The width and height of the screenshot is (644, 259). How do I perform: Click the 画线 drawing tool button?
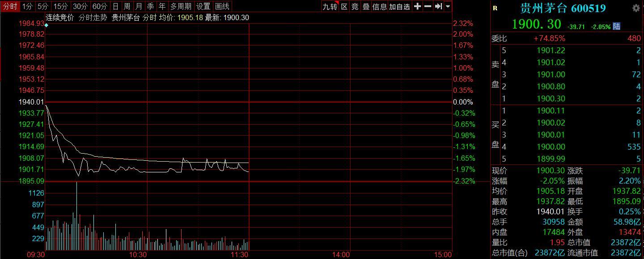(x=222, y=6)
